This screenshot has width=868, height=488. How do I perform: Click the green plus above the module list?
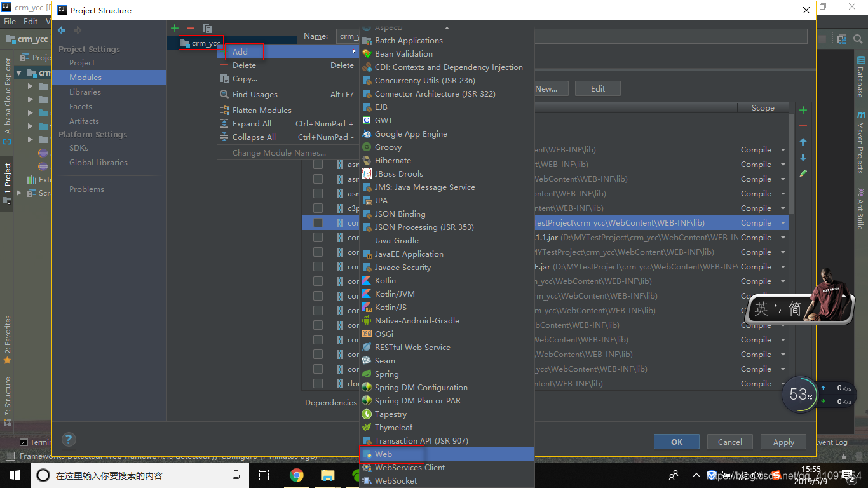pos(175,28)
